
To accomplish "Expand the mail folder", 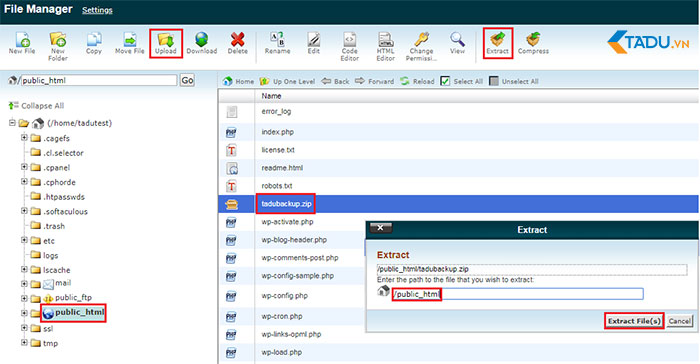I will [x=24, y=284].
